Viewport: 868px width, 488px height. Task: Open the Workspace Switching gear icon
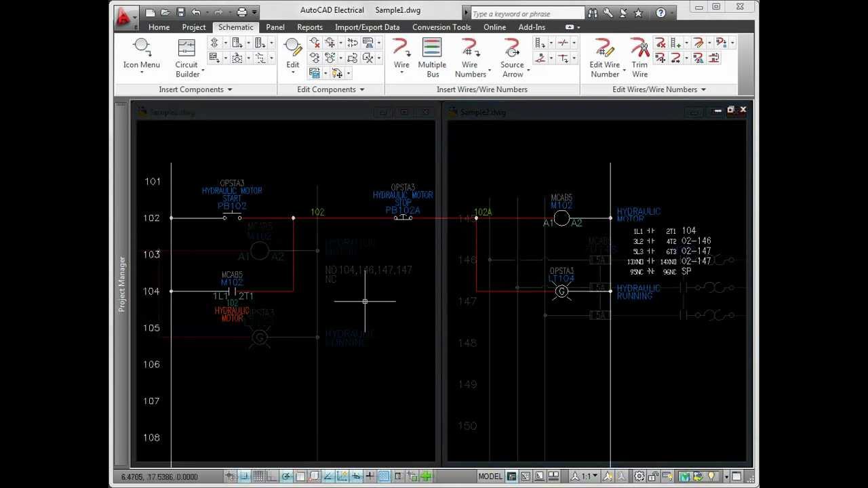(639, 476)
